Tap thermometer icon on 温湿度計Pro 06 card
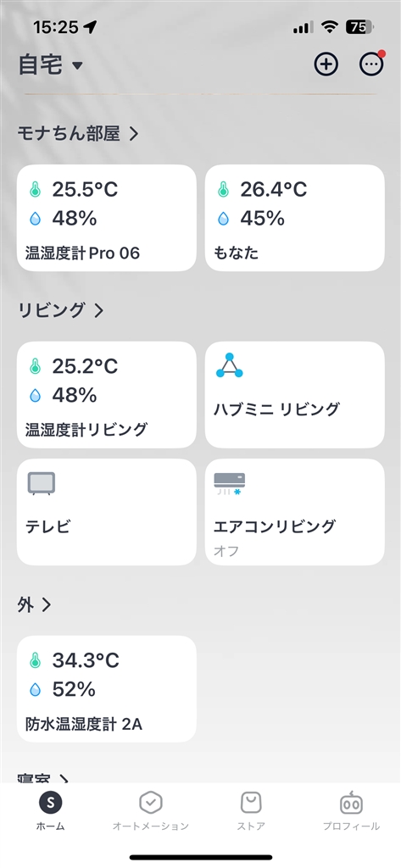 coord(36,190)
